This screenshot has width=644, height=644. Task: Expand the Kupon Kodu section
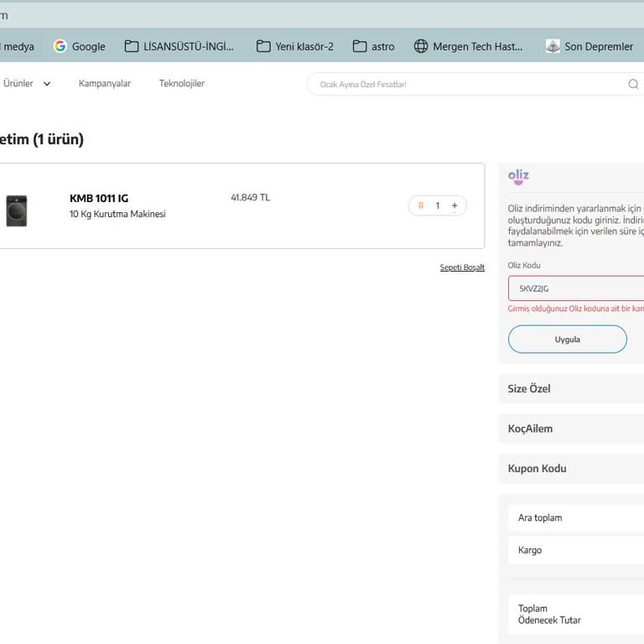[570, 469]
